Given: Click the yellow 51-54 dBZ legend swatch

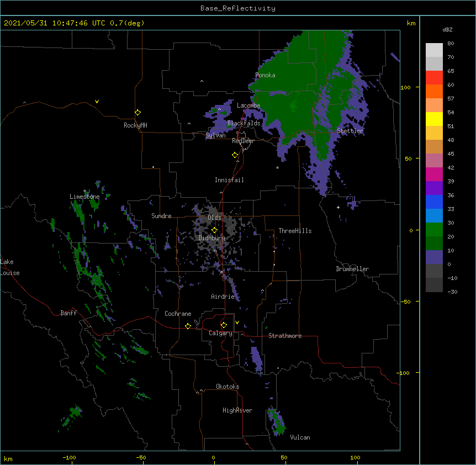Looking at the screenshot, I should [434, 119].
